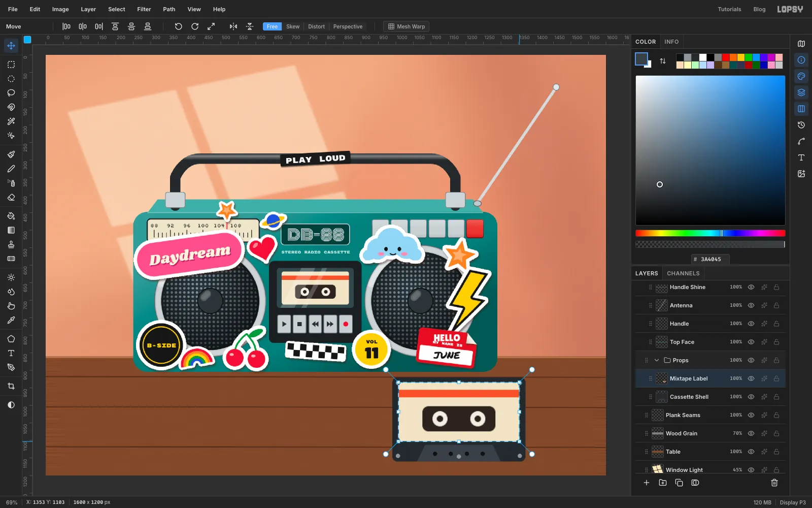Collapse the Props layer group
Viewport: 812px width, 508px height.
pos(657,360)
